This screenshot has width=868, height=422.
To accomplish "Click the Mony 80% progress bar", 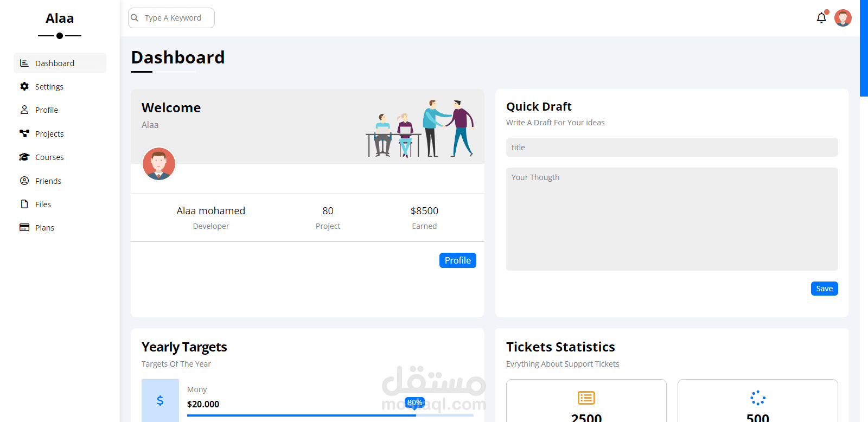I will point(330,415).
